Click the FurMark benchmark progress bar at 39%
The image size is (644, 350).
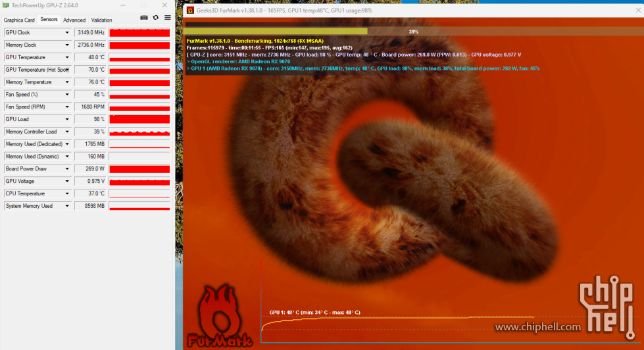click(x=414, y=31)
